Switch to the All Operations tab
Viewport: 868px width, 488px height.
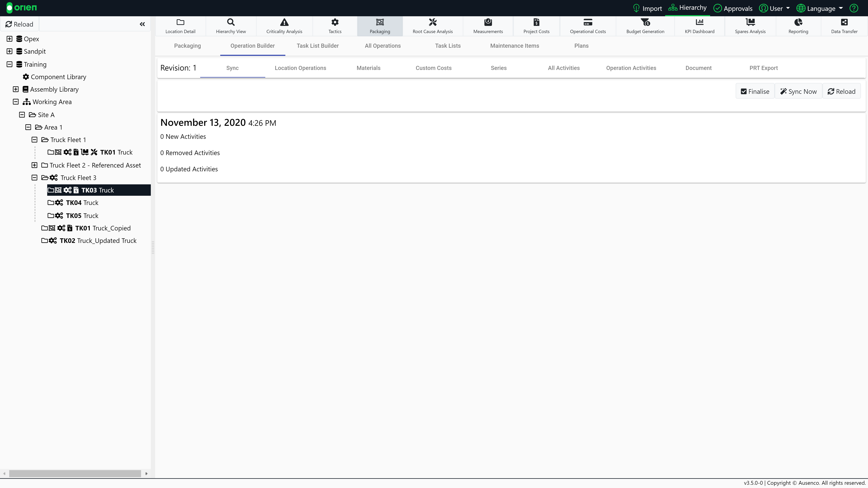(x=382, y=46)
